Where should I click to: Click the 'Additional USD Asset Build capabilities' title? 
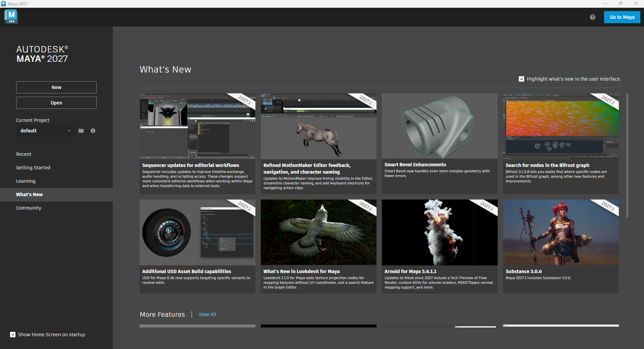187,271
